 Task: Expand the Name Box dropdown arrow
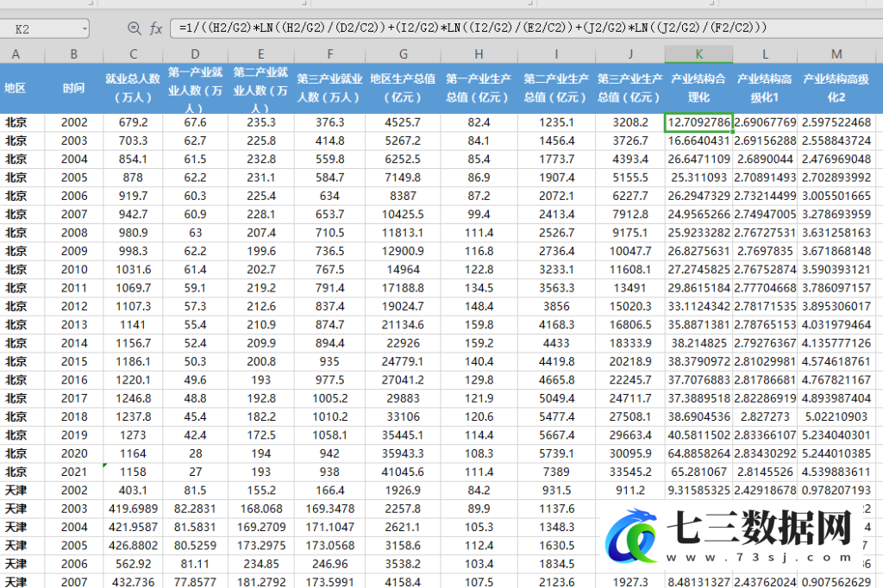pos(85,28)
